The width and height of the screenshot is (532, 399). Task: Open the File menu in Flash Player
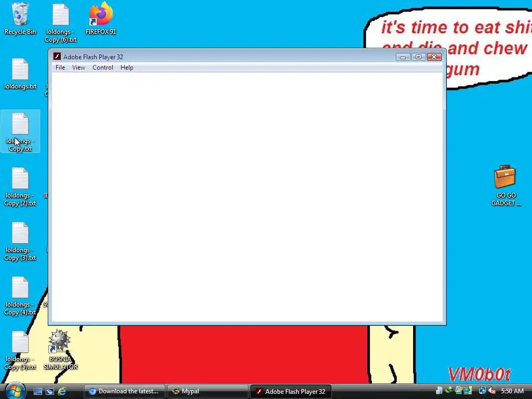[x=60, y=68]
